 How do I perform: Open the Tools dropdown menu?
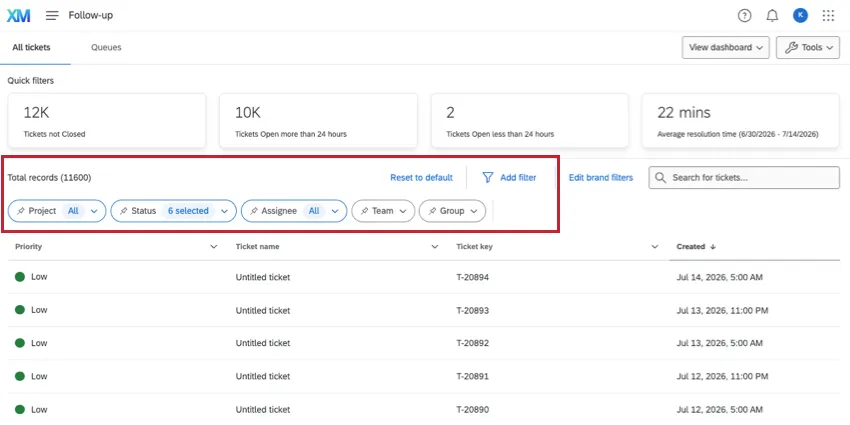[x=808, y=47]
